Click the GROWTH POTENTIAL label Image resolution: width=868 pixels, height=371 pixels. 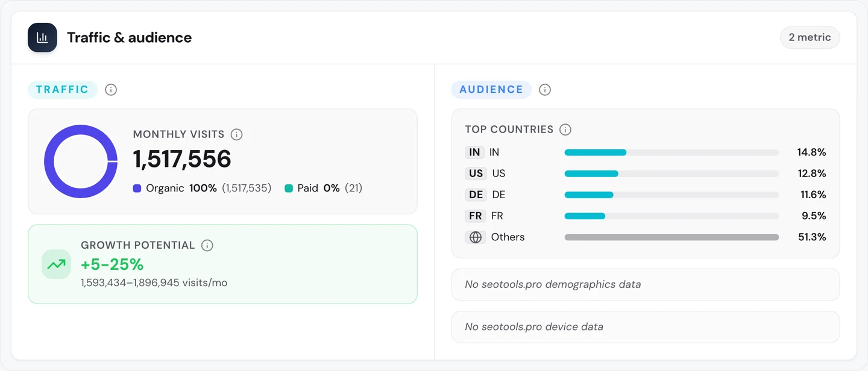138,245
